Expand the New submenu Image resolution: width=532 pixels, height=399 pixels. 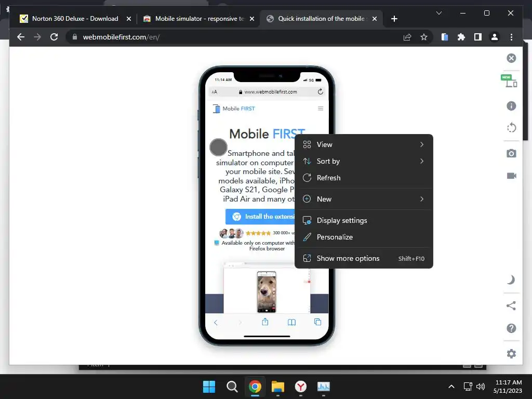tap(364, 199)
